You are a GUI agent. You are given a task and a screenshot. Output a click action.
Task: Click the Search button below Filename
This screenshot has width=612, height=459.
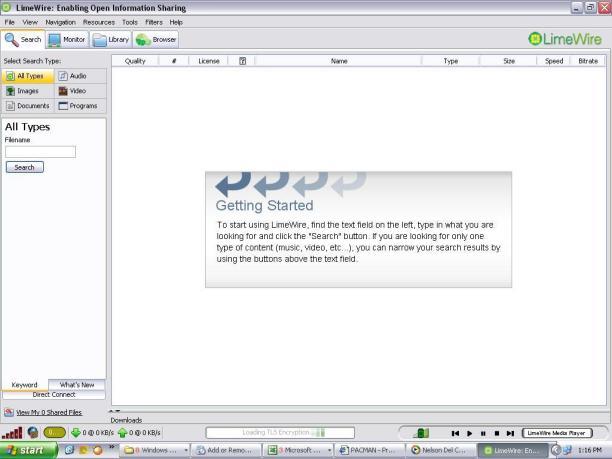pos(25,167)
